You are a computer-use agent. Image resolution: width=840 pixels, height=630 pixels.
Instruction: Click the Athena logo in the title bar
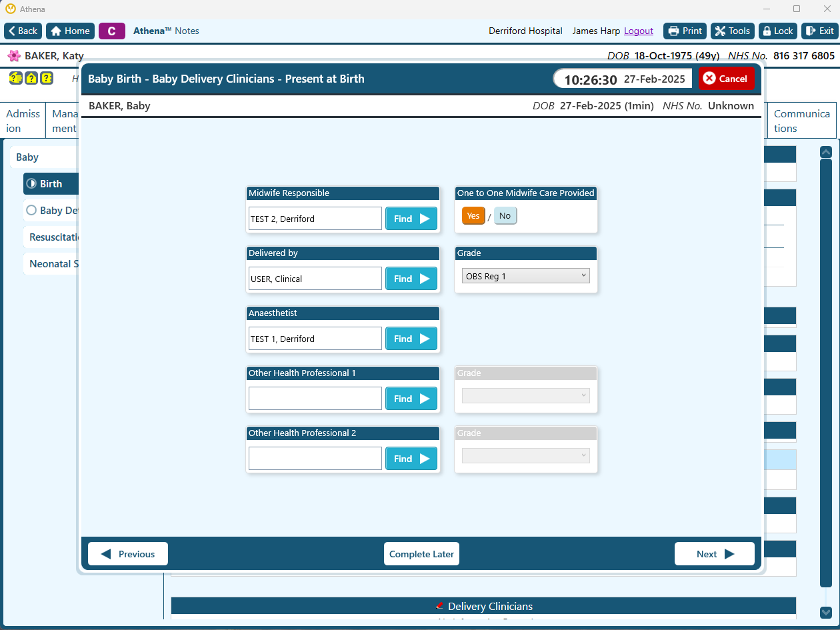11,9
